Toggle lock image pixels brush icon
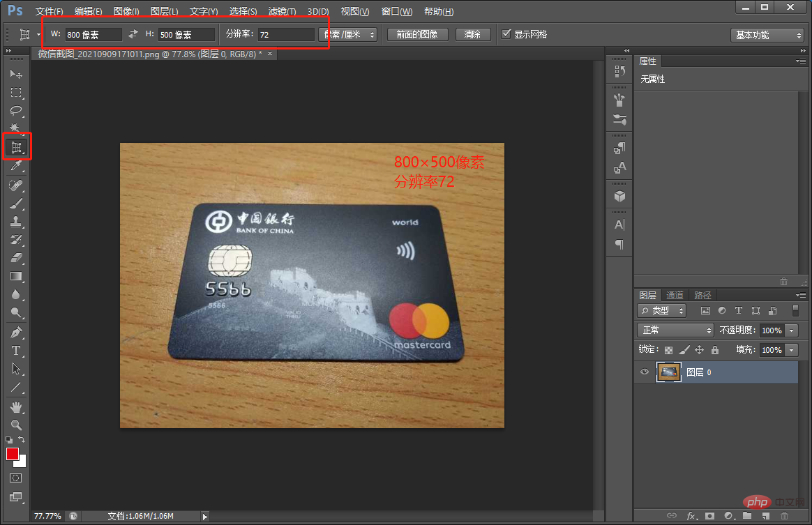The image size is (812, 525). click(684, 350)
